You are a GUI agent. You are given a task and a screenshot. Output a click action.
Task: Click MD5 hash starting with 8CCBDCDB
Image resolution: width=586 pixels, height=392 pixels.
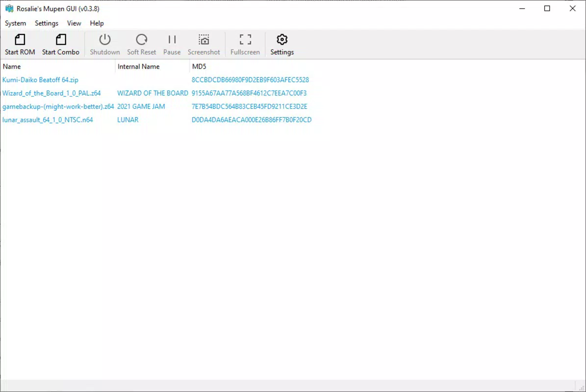coord(250,80)
